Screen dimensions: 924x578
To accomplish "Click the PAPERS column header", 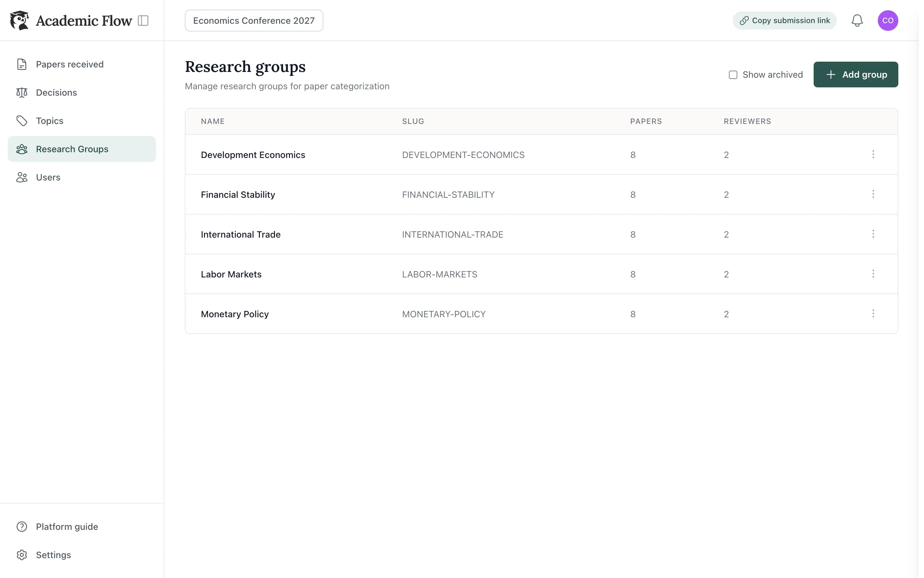I will pos(646,121).
